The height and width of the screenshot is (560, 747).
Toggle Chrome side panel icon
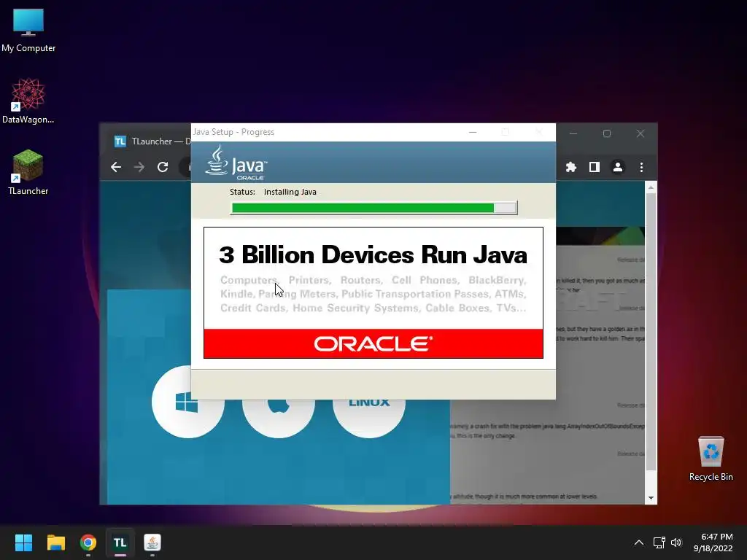point(594,167)
